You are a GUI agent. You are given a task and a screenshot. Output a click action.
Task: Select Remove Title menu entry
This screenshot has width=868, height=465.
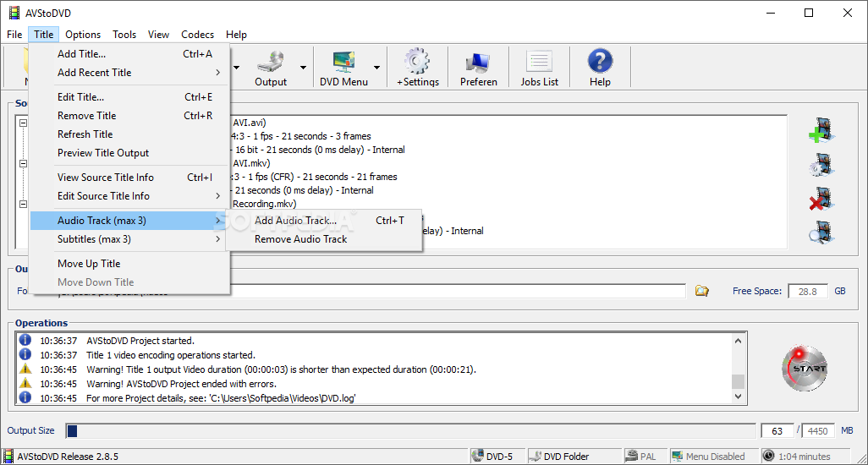coord(129,116)
